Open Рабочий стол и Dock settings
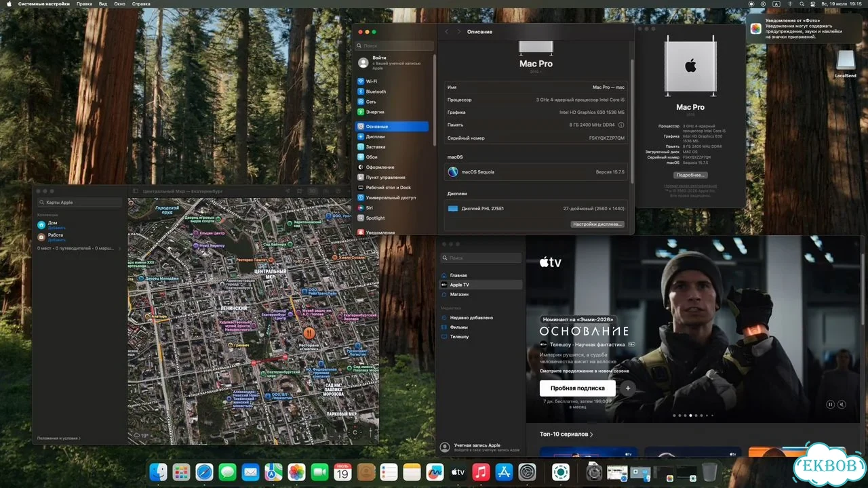 (392, 187)
